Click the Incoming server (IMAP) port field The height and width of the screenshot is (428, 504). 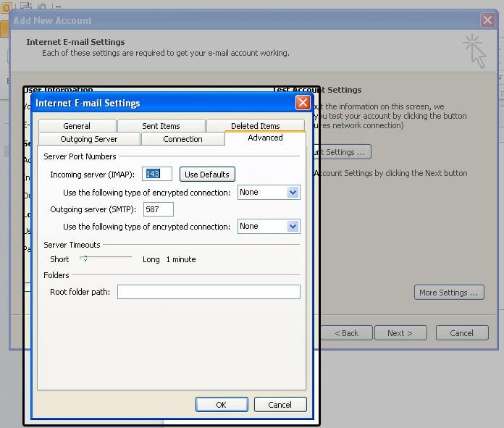(x=157, y=174)
